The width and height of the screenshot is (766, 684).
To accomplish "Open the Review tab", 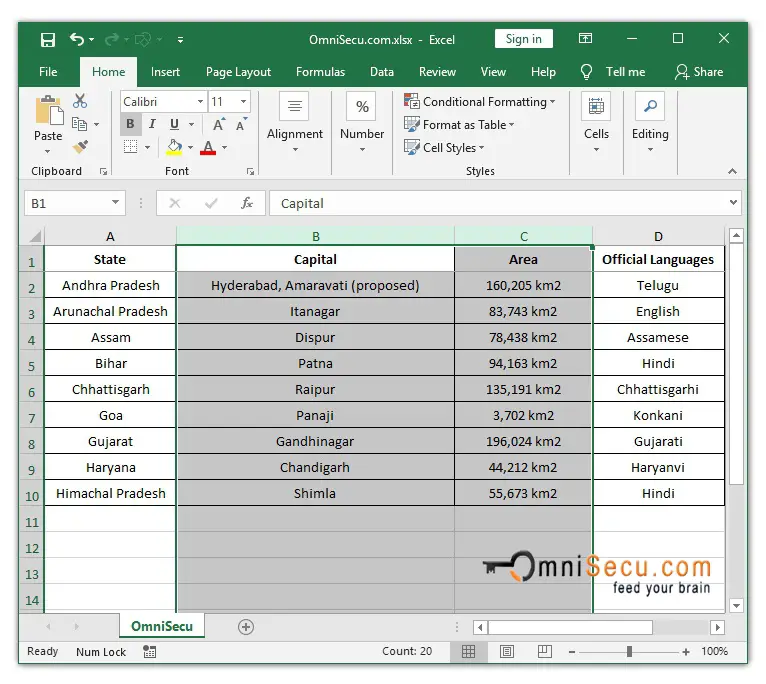I will click(437, 72).
